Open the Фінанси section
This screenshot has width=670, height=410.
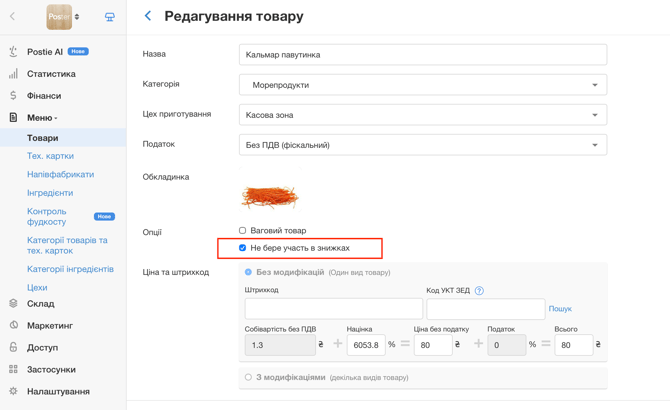coord(44,96)
